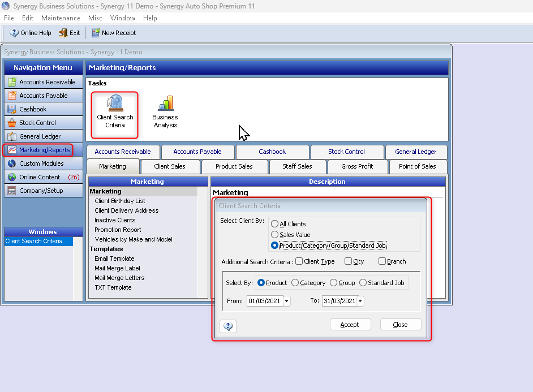Open the File menu

pyautogui.click(x=9, y=18)
